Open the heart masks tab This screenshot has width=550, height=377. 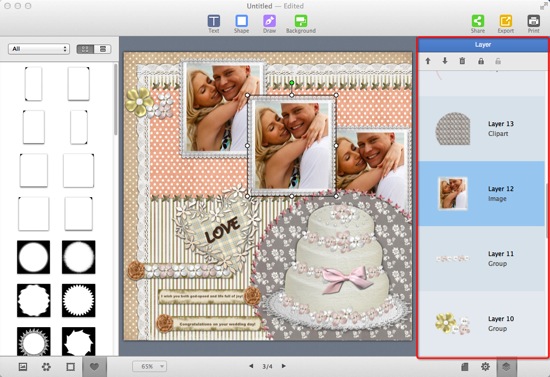[94, 367]
